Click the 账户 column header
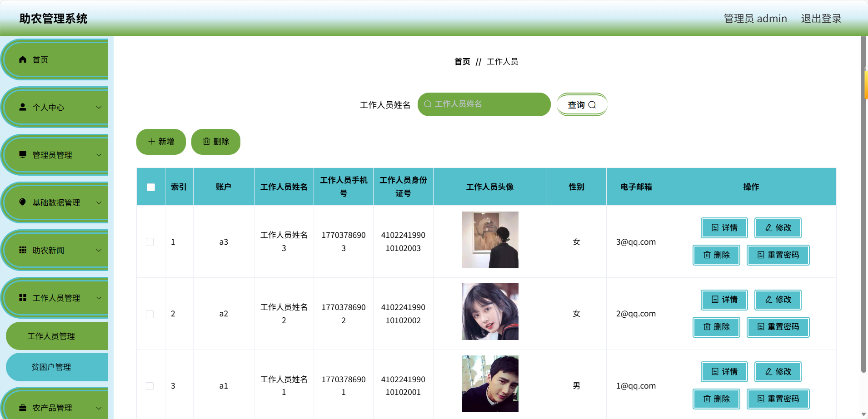 click(x=224, y=187)
